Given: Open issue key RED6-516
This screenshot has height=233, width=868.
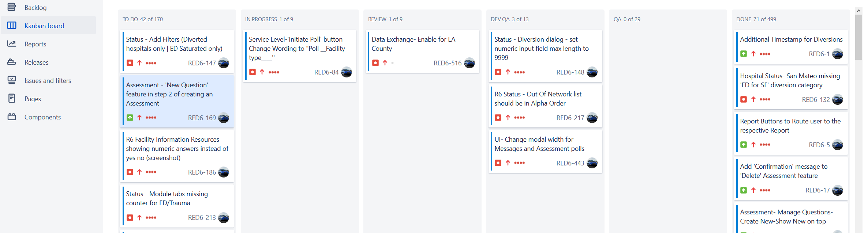Looking at the screenshot, I should (x=448, y=63).
